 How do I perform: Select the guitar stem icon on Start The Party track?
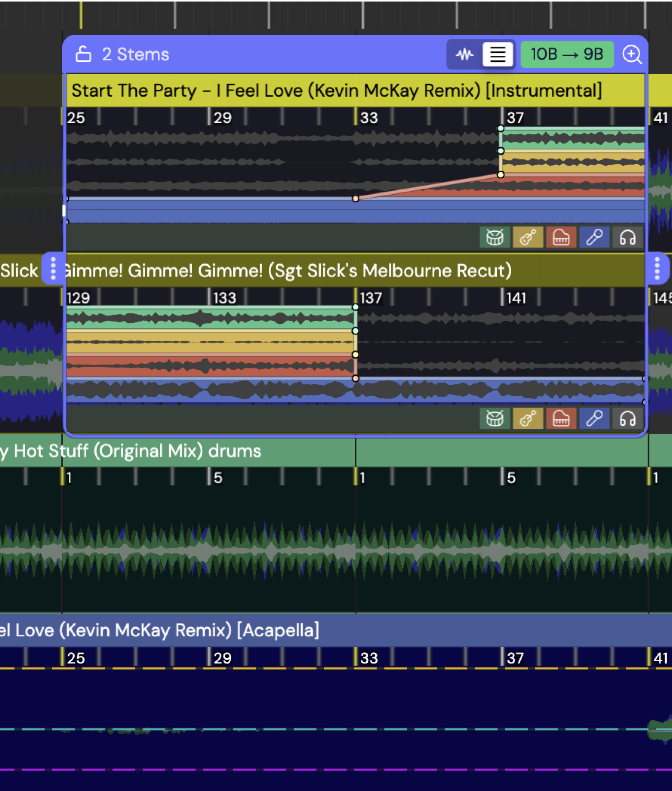click(528, 237)
